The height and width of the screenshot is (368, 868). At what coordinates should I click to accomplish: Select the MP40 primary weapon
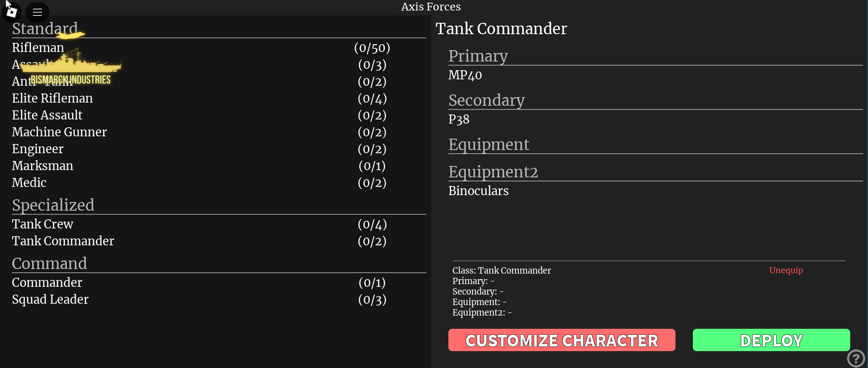[x=465, y=75]
